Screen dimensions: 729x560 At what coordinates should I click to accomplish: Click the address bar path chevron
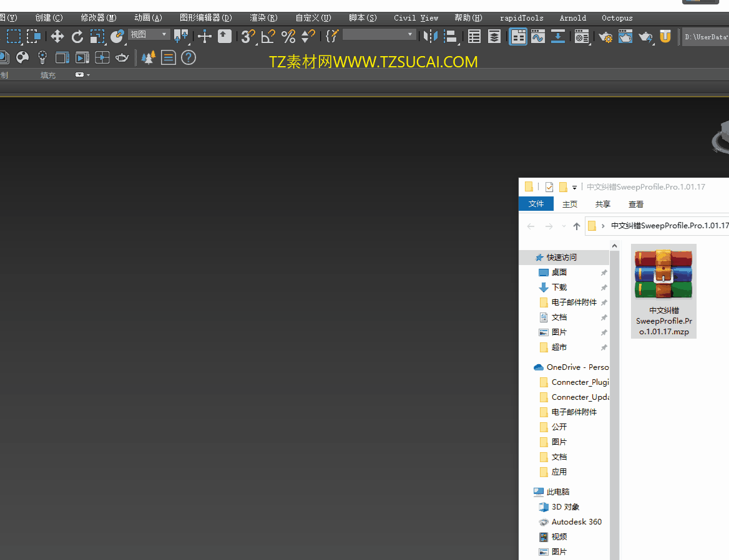point(603,226)
